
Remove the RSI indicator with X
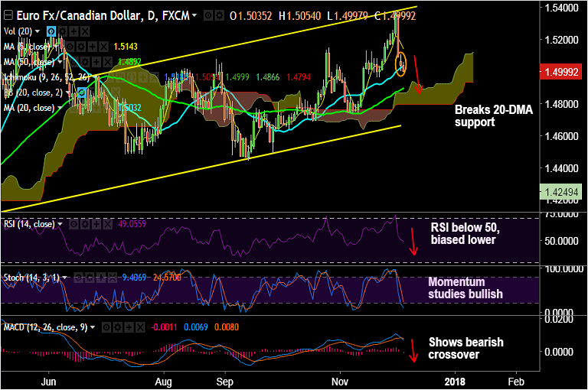coord(108,224)
